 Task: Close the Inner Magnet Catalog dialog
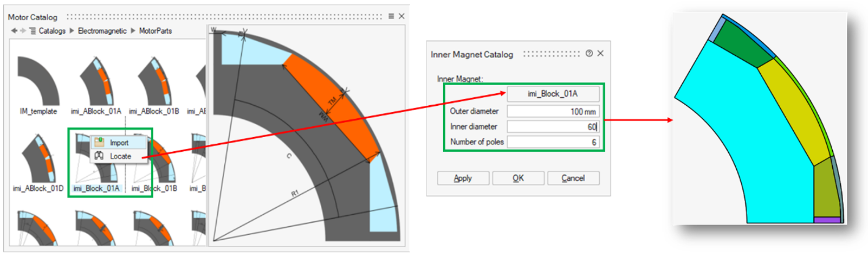600,54
